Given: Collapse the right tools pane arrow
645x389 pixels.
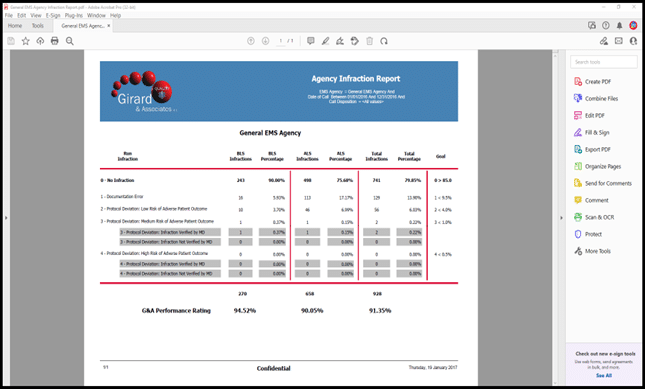Looking at the screenshot, I should [561, 218].
